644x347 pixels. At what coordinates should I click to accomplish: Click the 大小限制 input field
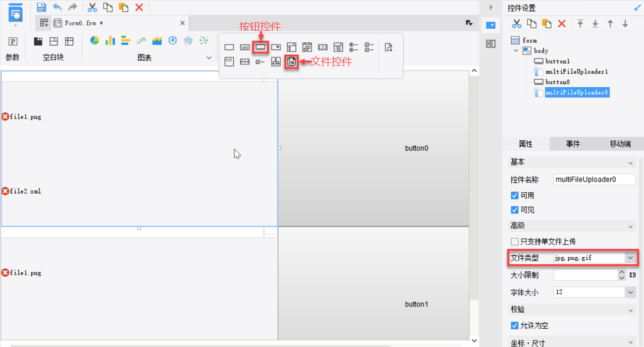click(x=586, y=275)
